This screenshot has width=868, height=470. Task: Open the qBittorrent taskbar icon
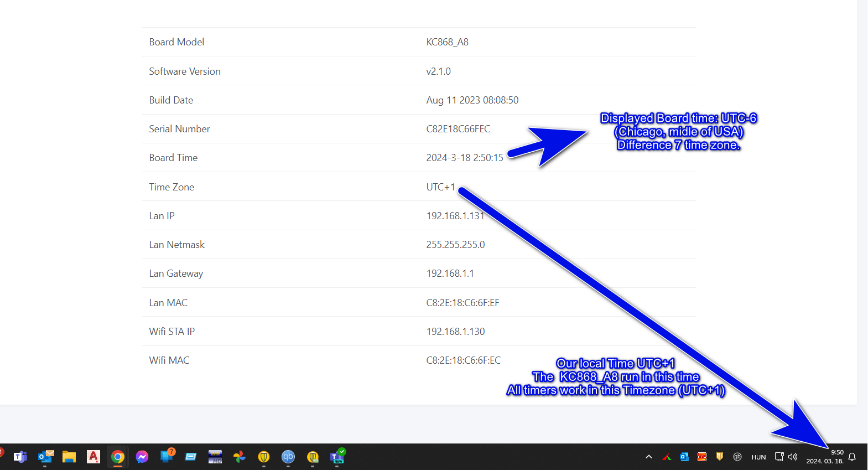[288, 457]
